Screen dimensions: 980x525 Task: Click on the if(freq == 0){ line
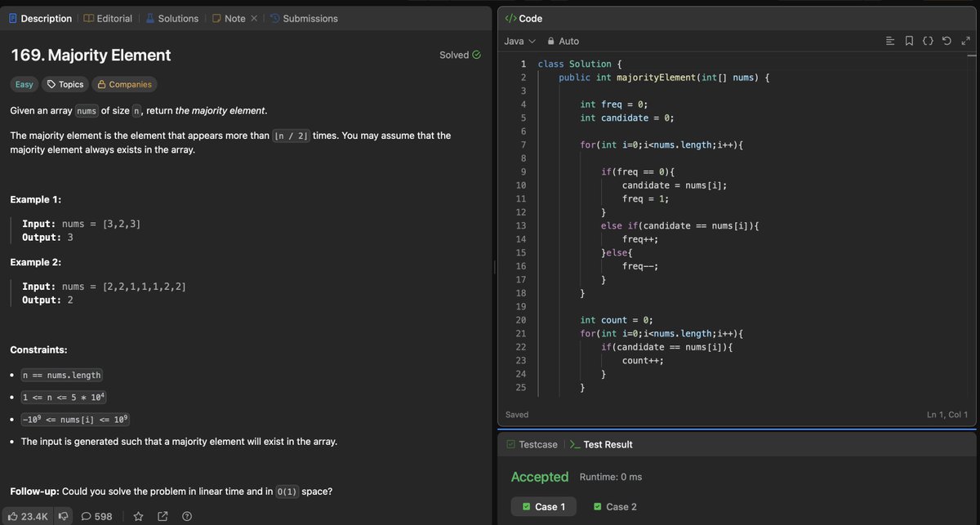click(x=637, y=171)
